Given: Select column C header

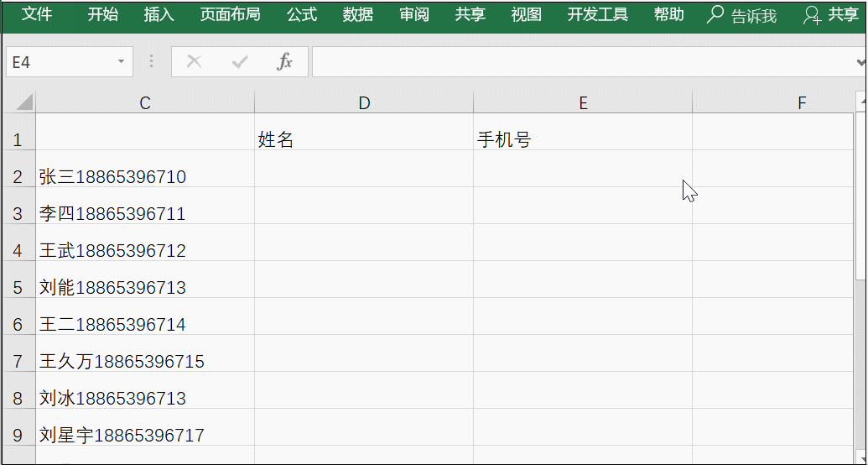Looking at the screenshot, I should [145, 102].
